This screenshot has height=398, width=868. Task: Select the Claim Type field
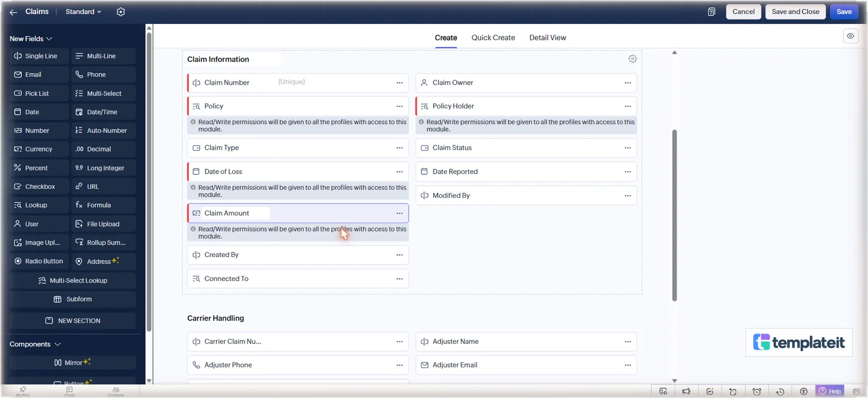(x=298, y=148)
